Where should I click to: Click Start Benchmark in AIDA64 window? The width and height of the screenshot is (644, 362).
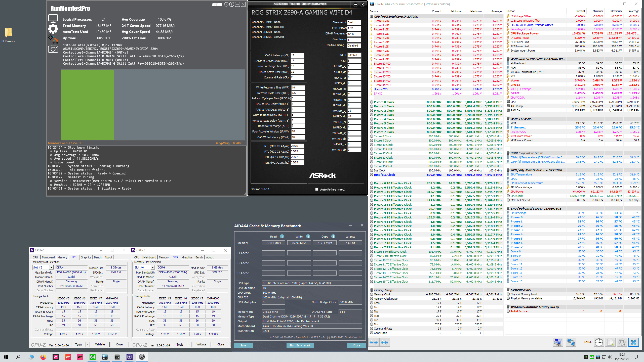[x=300, y=345]
